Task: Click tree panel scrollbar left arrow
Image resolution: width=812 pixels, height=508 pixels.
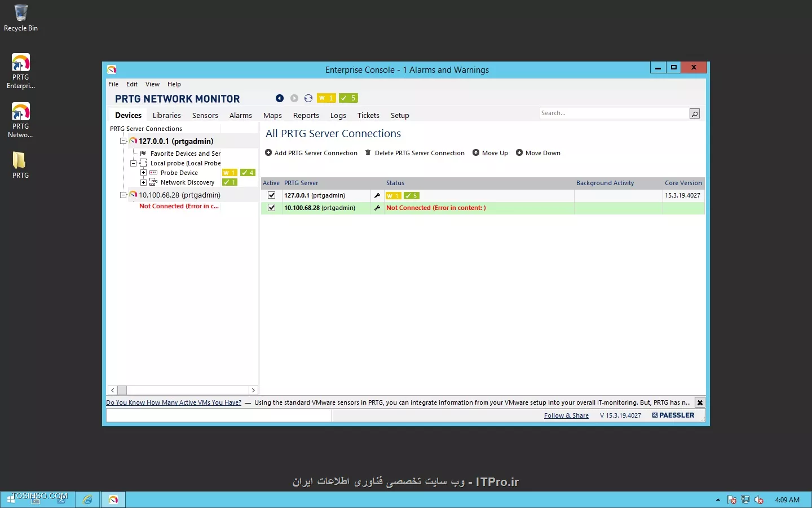Action: (112, 390)
